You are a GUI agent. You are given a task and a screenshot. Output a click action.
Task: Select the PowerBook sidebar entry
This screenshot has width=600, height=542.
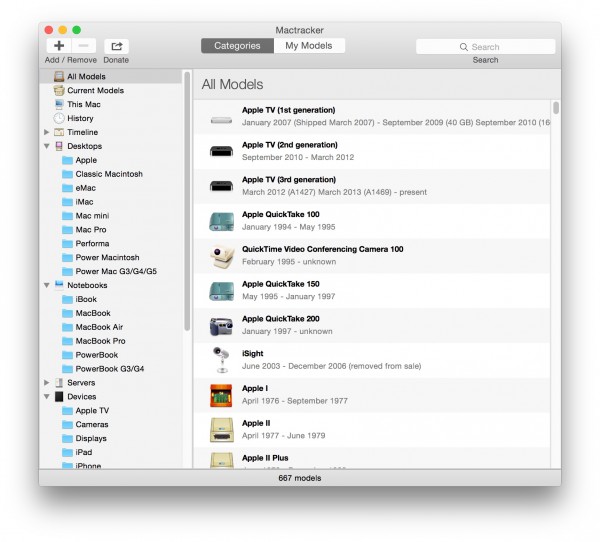pos(90,355)
